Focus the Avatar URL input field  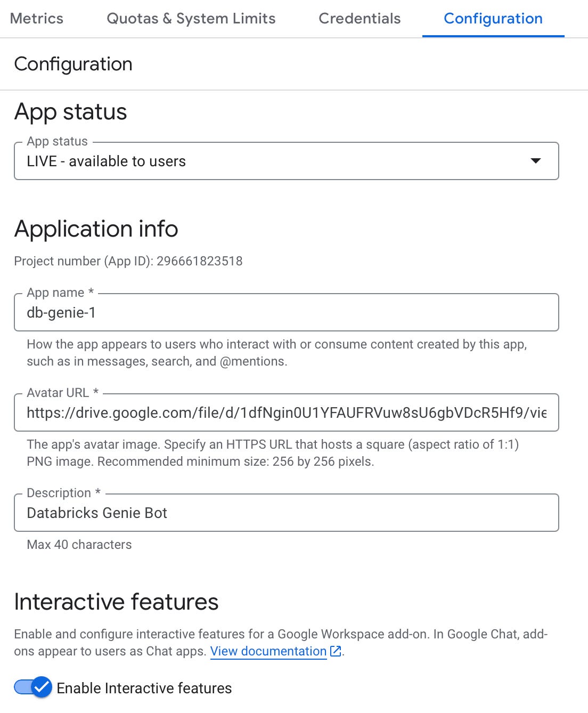click(x=286, y=412)
